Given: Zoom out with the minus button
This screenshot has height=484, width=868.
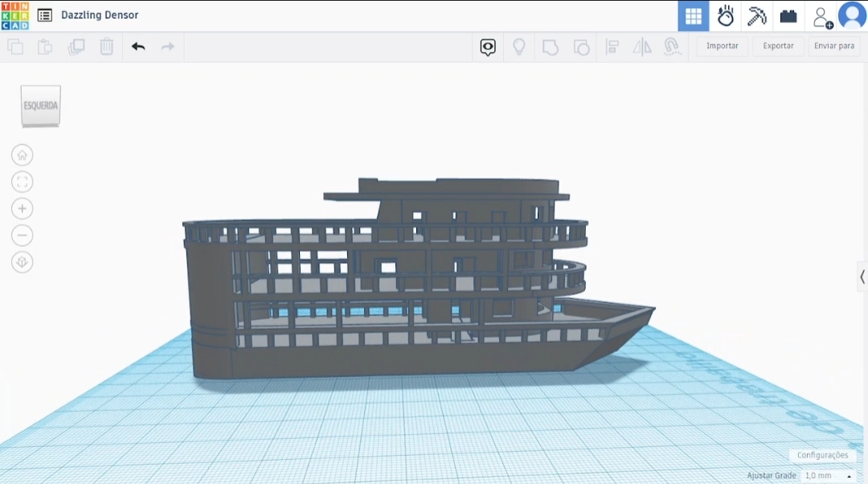Looking at the screenshot, I should [x=23, y=236].
